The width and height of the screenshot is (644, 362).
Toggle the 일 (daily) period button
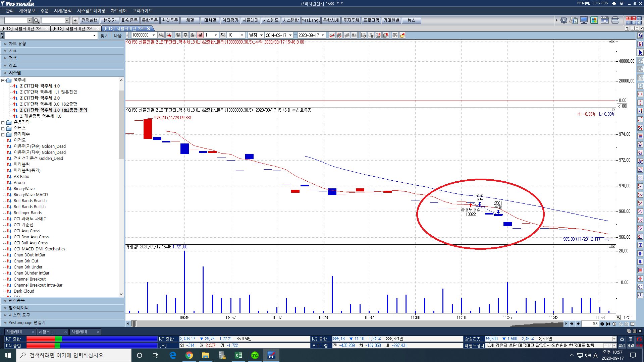(x=178, y=35)
